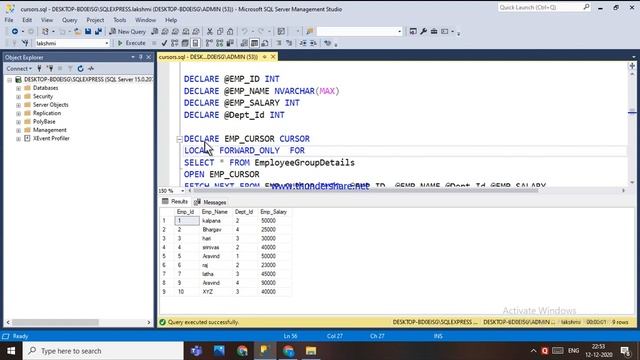Expand the PolyBase folder
Screen dimensions: 640x360
[x=18, y=122]
